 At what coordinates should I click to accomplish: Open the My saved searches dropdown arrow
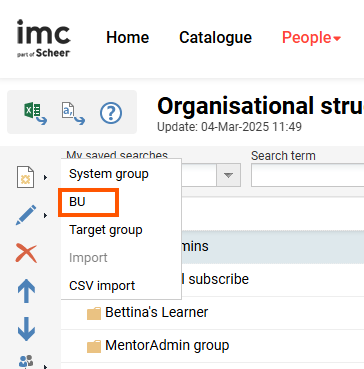(228, 175)
